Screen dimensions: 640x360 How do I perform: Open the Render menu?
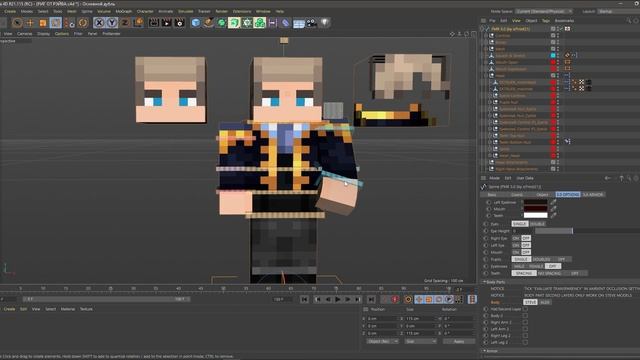221,11
